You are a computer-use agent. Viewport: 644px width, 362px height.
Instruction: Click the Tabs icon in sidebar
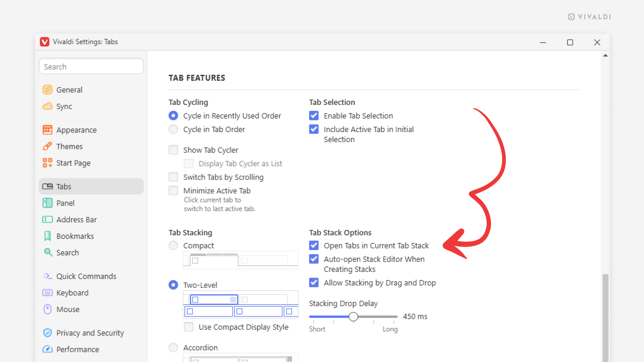[48, 186]
